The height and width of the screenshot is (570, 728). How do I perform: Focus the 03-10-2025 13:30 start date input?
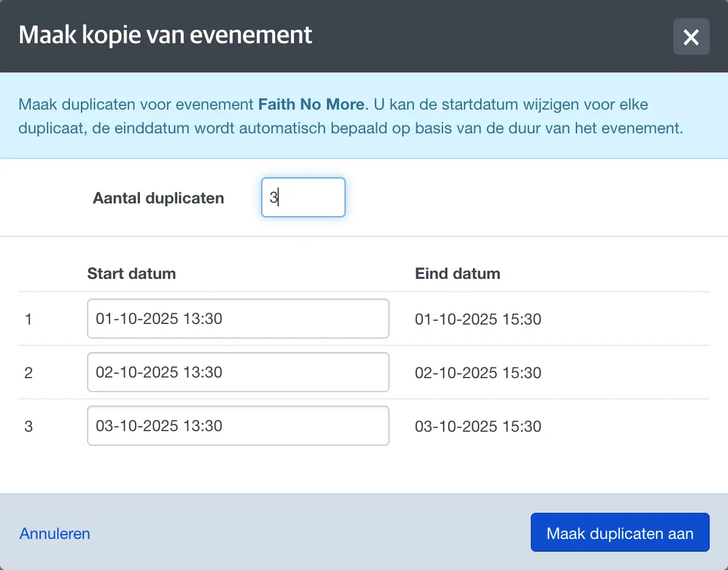(x=238, y=426)
